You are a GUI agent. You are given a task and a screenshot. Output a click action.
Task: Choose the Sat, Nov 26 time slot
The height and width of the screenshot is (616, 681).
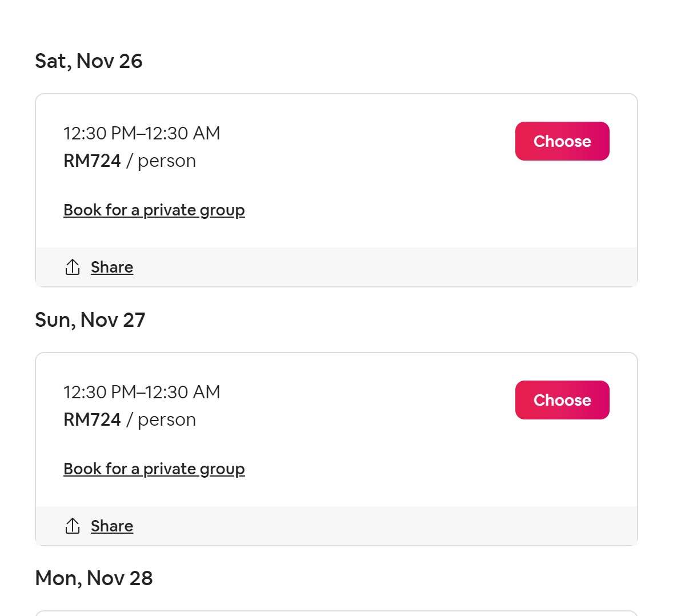562,141
